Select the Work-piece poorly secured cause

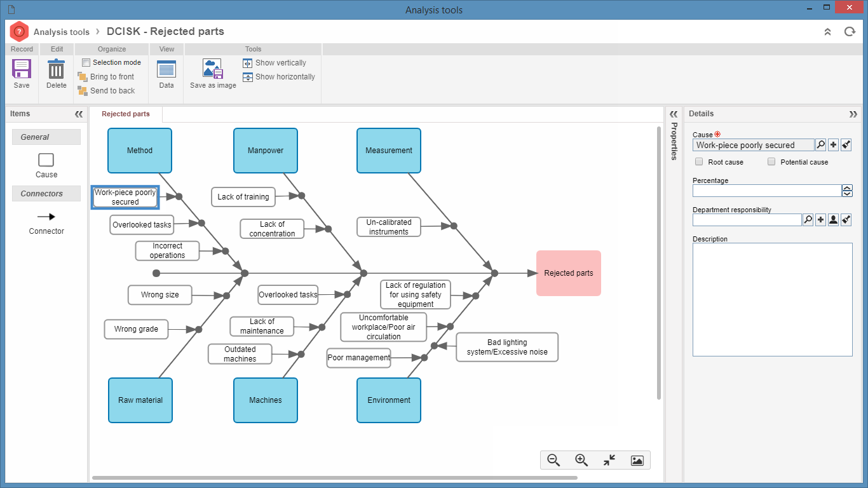click(125, 197)
